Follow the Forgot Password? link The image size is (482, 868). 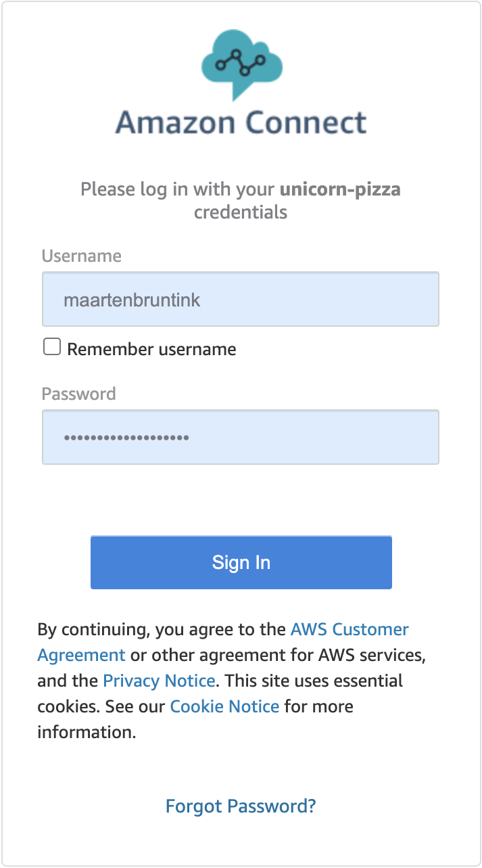241,806
